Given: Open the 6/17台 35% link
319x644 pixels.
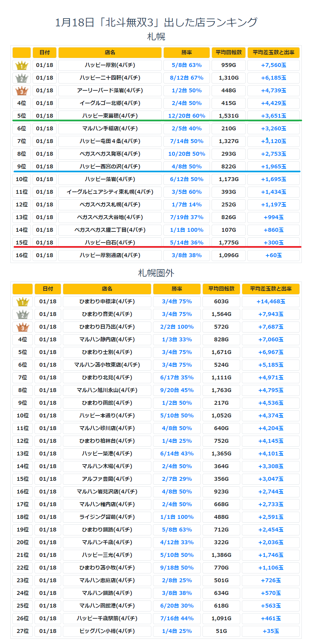Looking at the screenshot, I should (177, 377).
